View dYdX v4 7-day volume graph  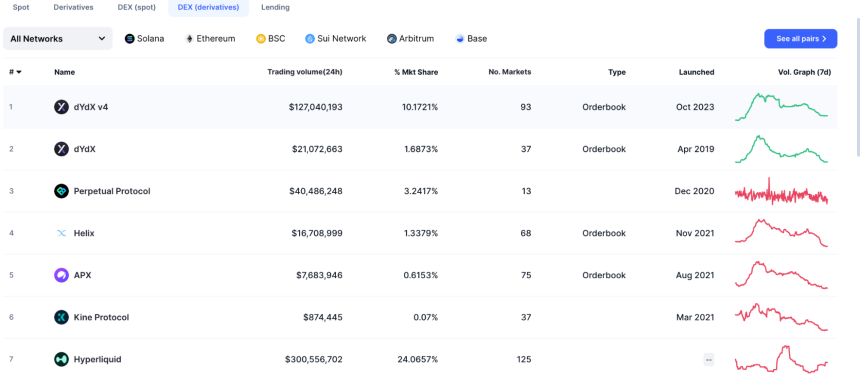(x=782, y=106)
